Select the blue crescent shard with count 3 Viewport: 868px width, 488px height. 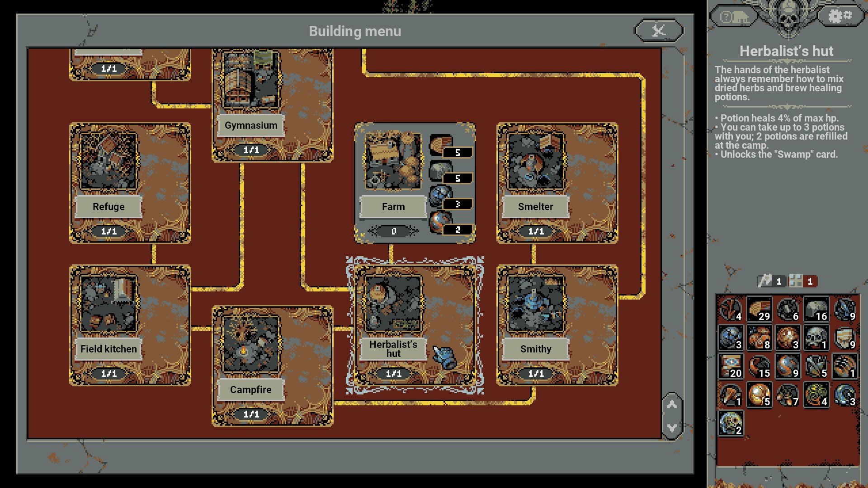pyautogui.click(x=845, y=394)
